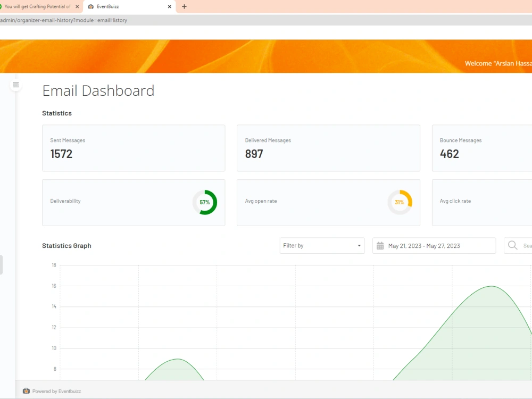The height and width of the screenshot is (399, 532).
Task: Click the Eventbuizz logo in footer
Action: point(26,391)
